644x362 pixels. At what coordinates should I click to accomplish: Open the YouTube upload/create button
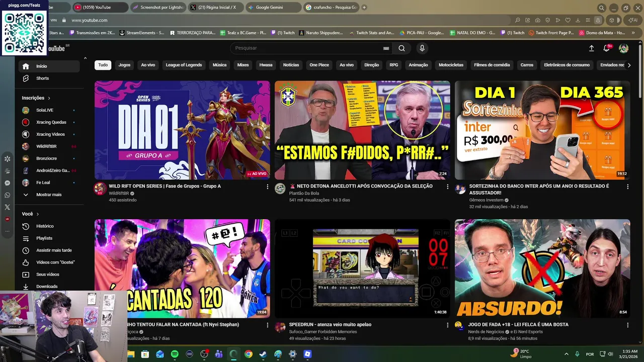point(591,48)
